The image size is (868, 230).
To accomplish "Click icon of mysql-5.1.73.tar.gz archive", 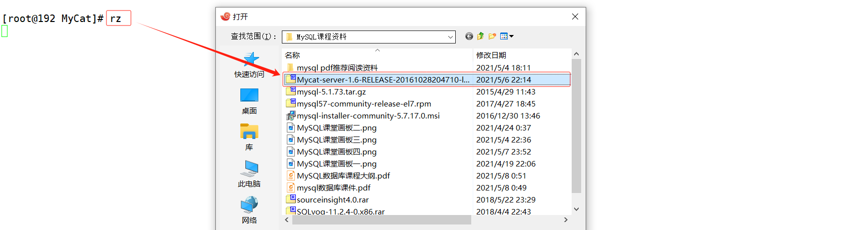I will point(290,91).
